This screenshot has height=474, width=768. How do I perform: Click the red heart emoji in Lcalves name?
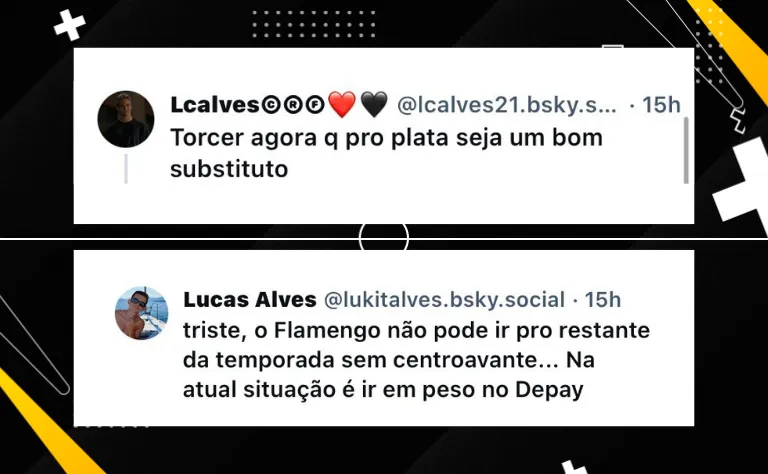pyautogui.click(x=341, y=104)
